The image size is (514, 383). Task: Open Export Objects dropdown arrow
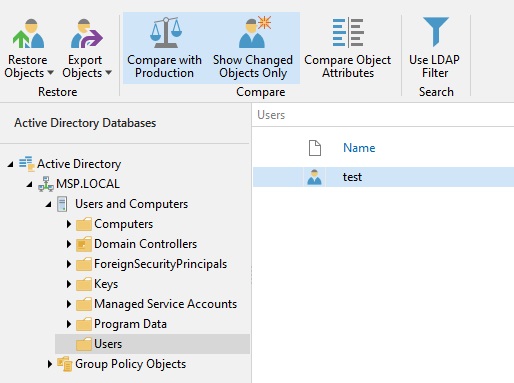pyautogui.click(x=108, y=72)
